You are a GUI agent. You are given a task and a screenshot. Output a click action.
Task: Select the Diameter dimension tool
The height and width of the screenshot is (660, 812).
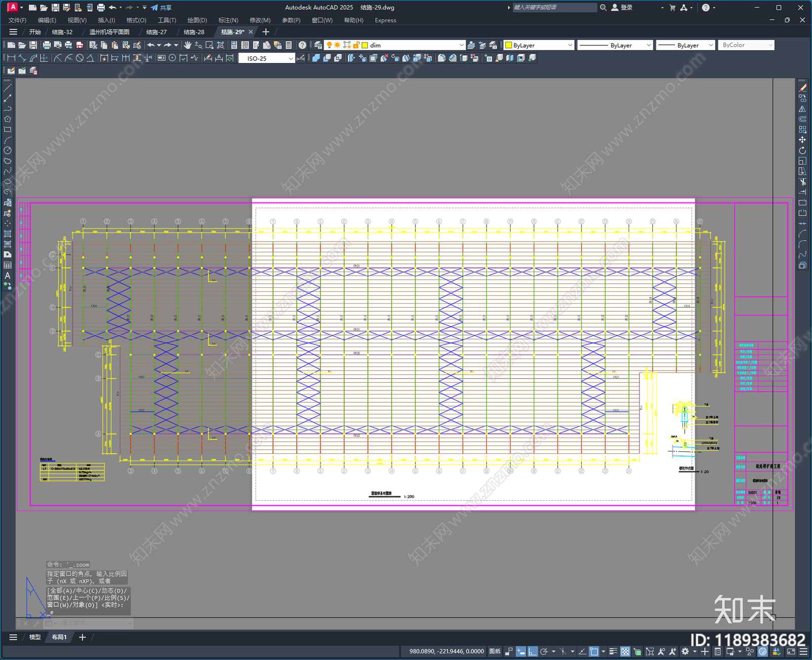[x=80, y=58]
